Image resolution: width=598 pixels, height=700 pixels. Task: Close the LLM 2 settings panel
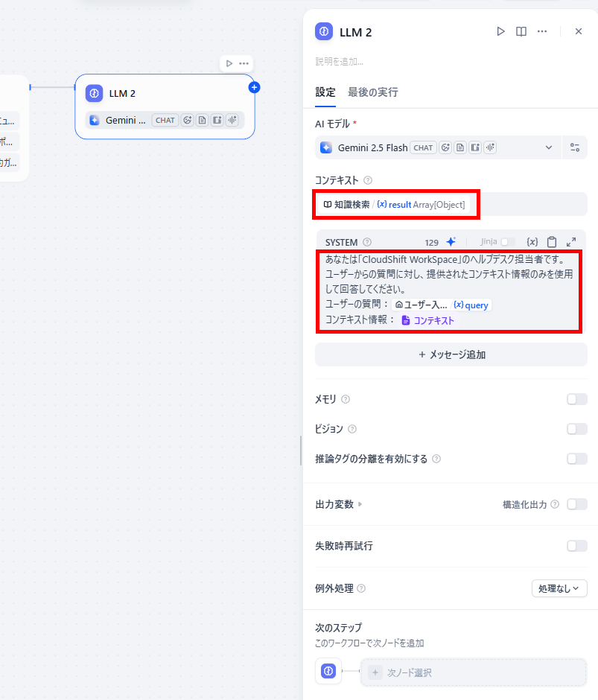coord(579,31)
